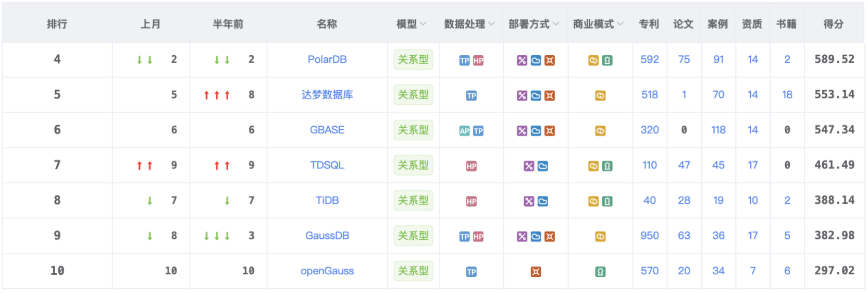Click PolarDB's orange deployment icon
This screenshot has width=868, height=294.
(550, 60)
